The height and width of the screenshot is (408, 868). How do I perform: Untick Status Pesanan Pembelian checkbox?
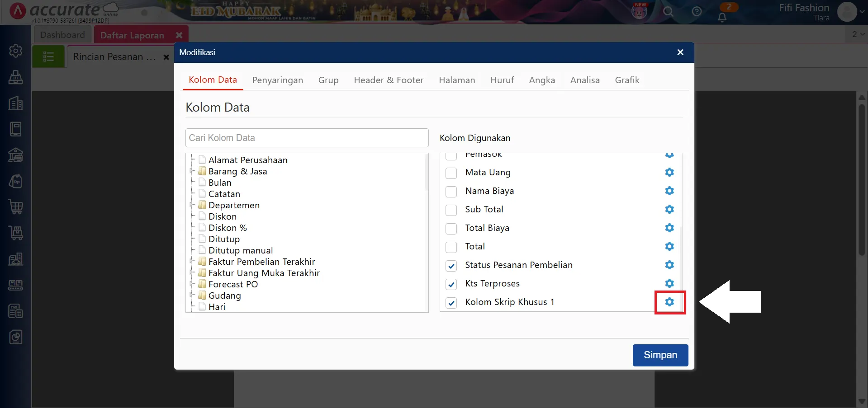pos(451,266)
